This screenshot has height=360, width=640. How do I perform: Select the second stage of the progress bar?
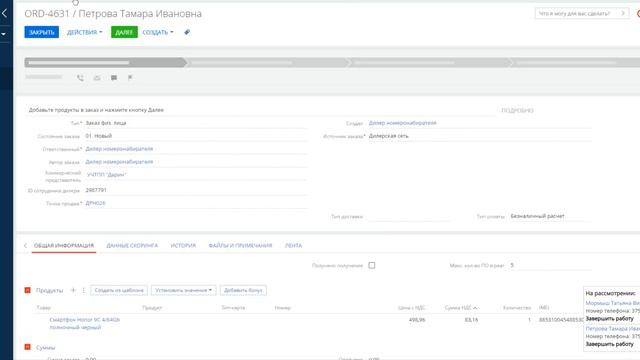point(267,62)
